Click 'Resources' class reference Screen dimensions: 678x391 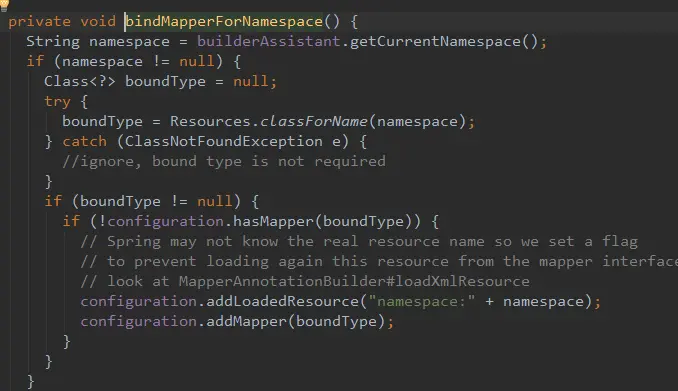coord(210,121)
